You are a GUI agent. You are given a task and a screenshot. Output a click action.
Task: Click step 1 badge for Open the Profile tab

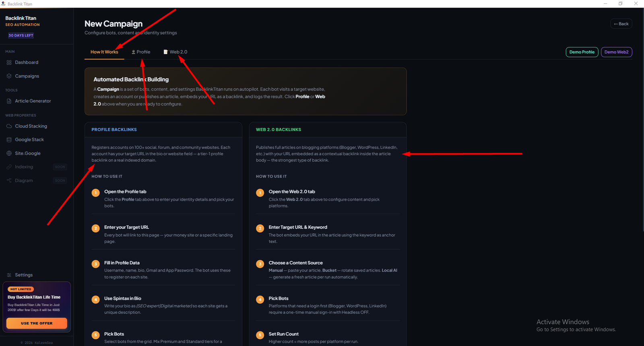coord(96,193)
